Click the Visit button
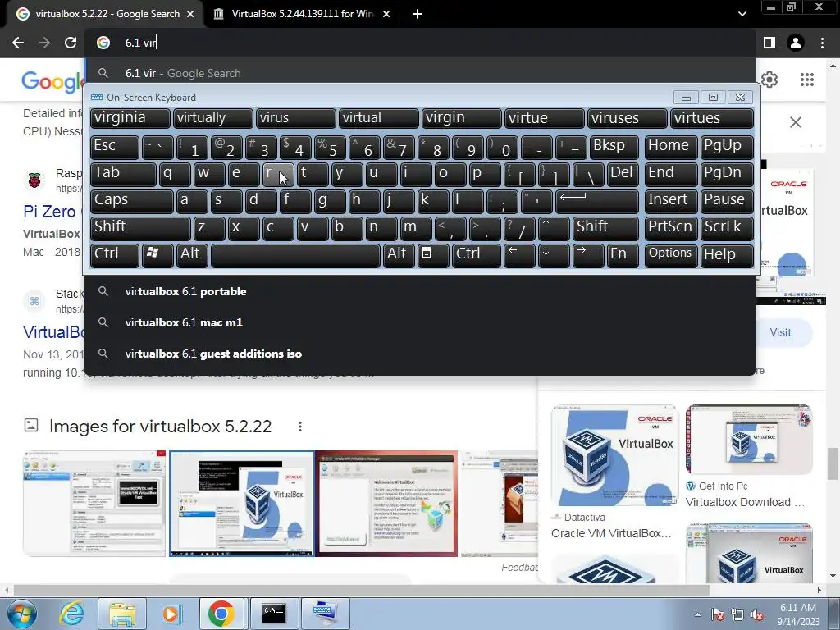 781,333
